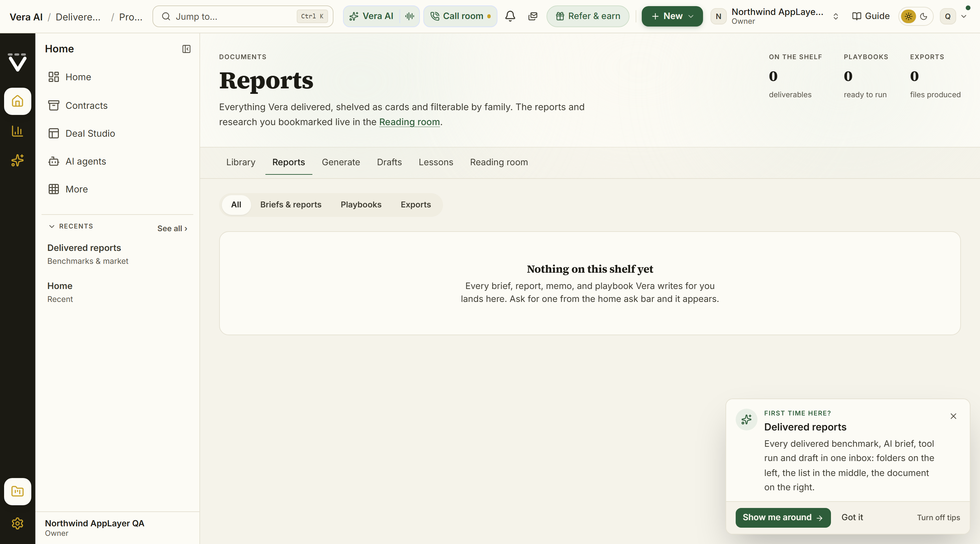Click the N workspace avatar
980x544 pixels.
click(x=718, y=16)
